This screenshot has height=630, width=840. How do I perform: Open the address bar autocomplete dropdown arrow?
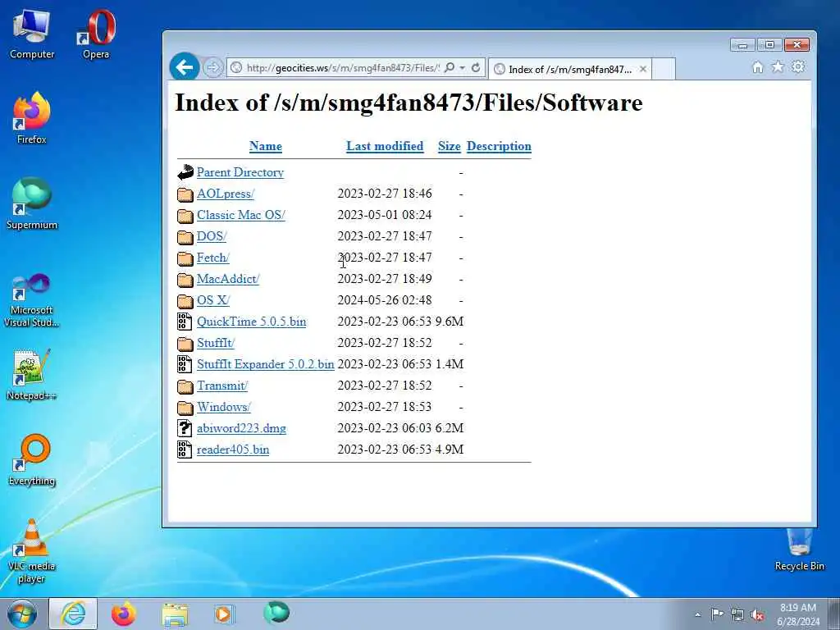[x=463, y=67]
